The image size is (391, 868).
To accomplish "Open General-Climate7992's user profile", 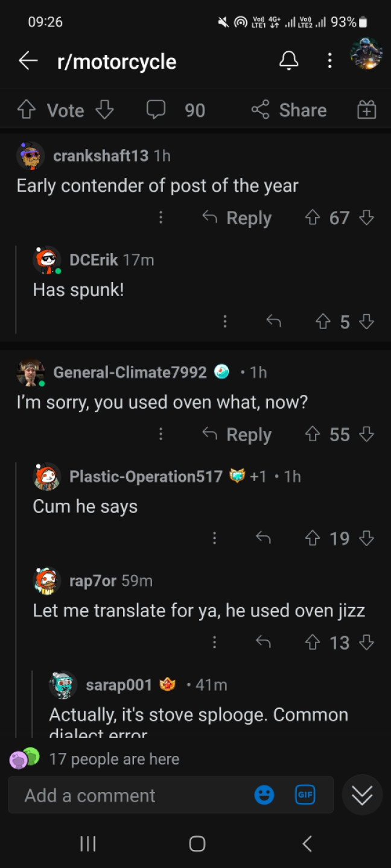I will 130,372.
